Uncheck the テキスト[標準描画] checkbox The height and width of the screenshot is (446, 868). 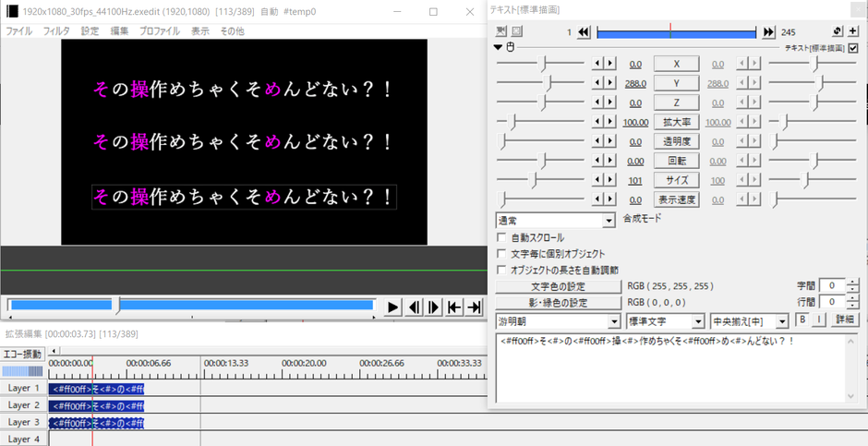[853, 48]
